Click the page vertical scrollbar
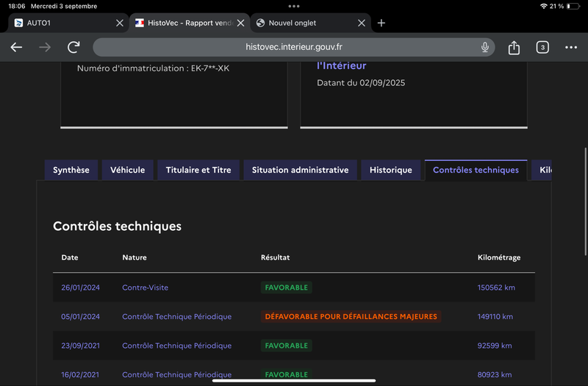 [x=585, y=201]
